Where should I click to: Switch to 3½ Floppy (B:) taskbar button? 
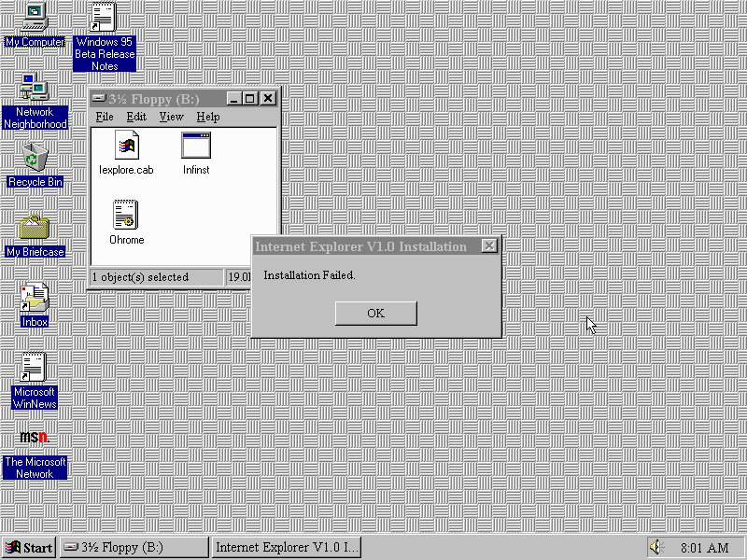tap(134, 547)
